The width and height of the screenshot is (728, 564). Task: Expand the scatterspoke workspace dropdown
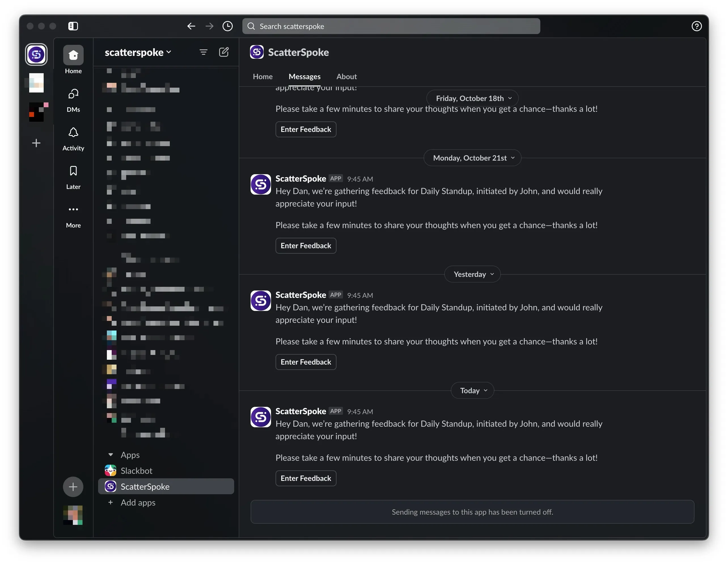coord(138,52)
